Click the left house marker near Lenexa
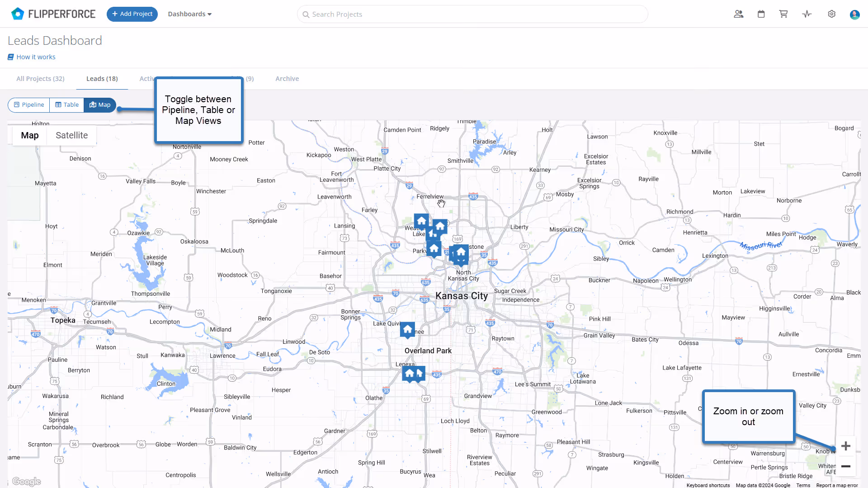 tap(409, 374)
